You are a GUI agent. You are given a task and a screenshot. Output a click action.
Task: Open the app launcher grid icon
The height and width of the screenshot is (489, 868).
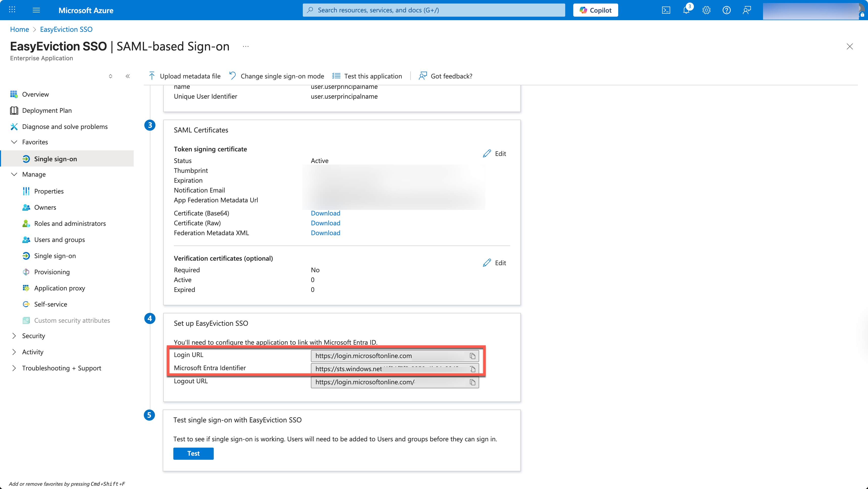12,10
